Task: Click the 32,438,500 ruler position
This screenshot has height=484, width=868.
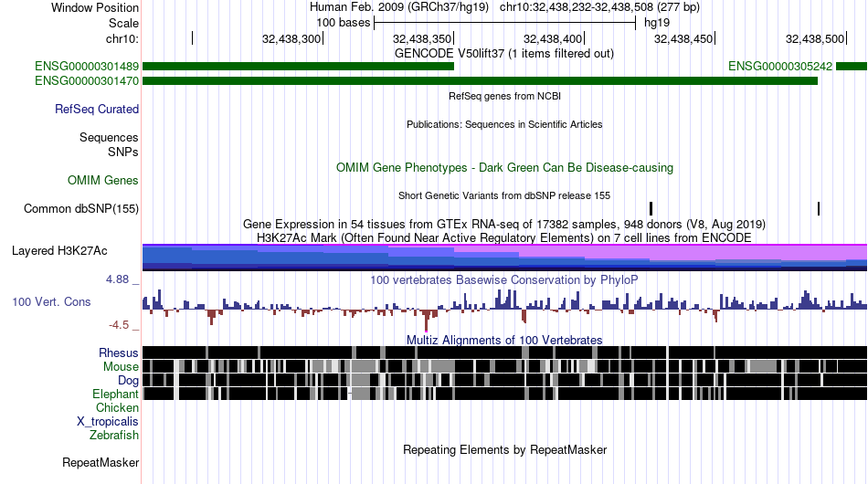Action: point(815,38)
